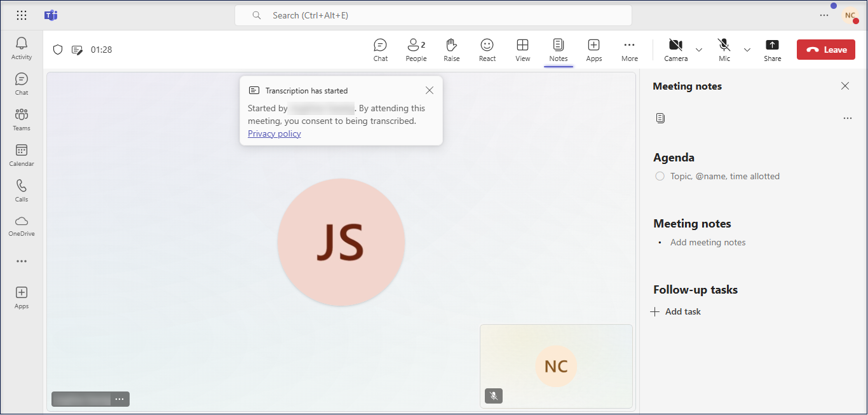This screenshot has width=868, height=415.
Task: Open Calendar from the left sidebar
Action: click(x=22, y=155)
